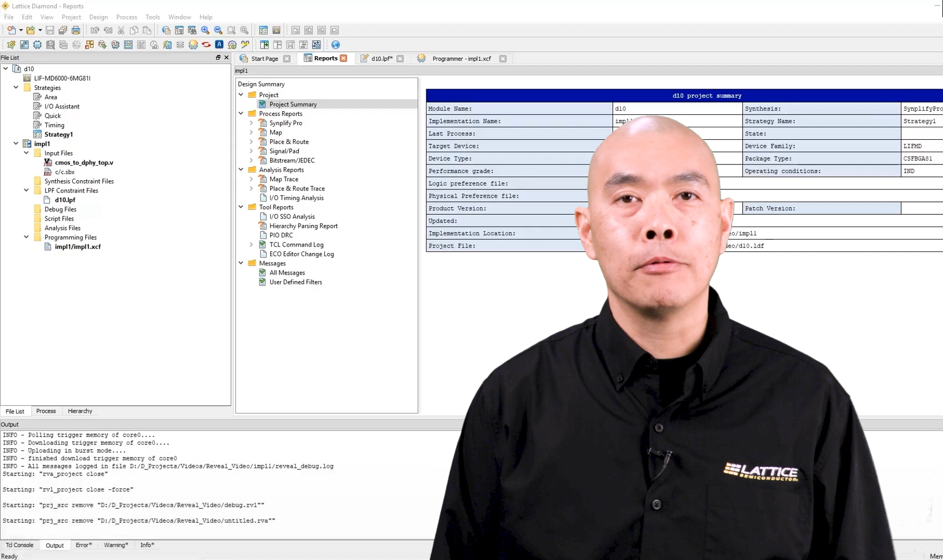This screenshot has height=560, width=943.
Task: Float the File List panel
Action: pyautogui.click(x=218, y=57)
